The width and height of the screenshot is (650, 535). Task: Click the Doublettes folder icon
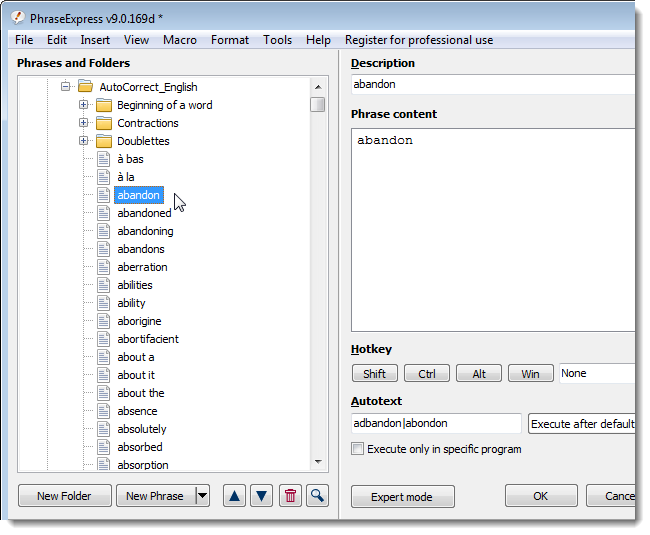click(104, 141)
